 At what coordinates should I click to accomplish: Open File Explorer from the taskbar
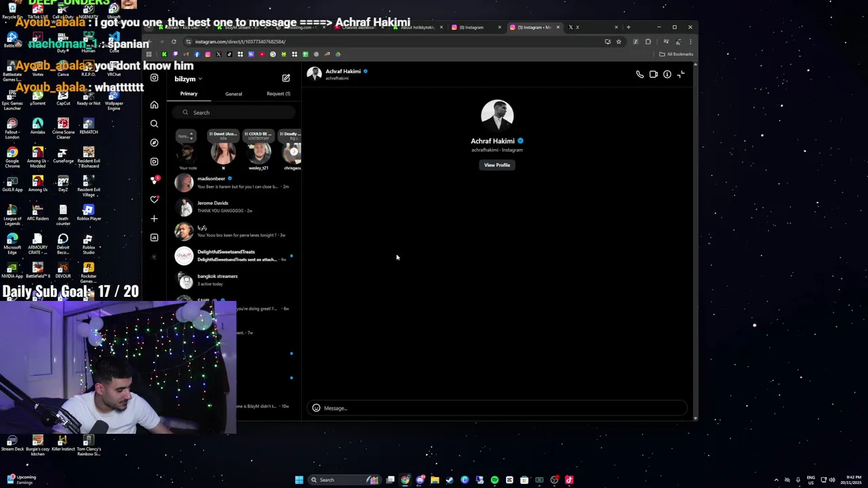point(435,480)
